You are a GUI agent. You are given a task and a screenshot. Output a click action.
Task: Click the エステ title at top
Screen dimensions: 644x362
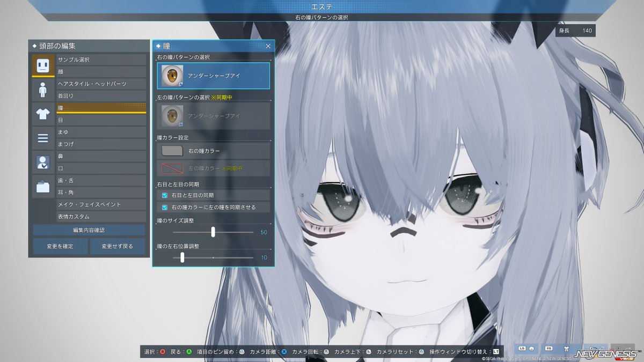click(322, 6)
